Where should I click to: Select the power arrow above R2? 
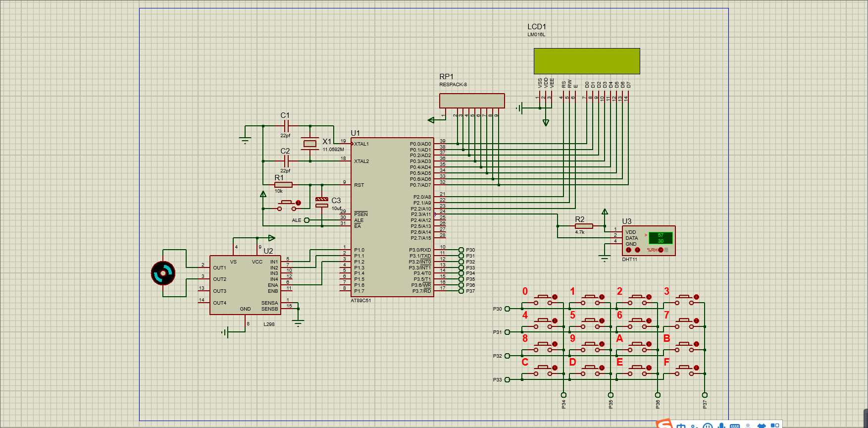tap(605, 212)
